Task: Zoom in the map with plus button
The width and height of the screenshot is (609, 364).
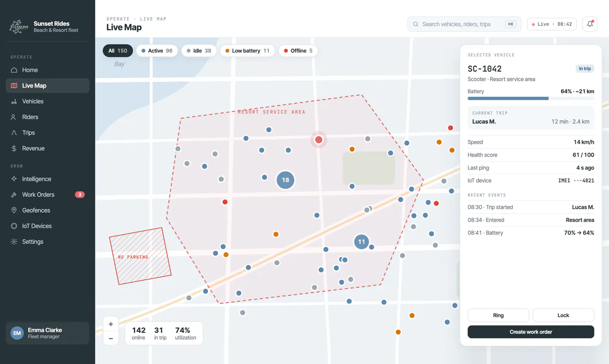Action: point(111,324)
